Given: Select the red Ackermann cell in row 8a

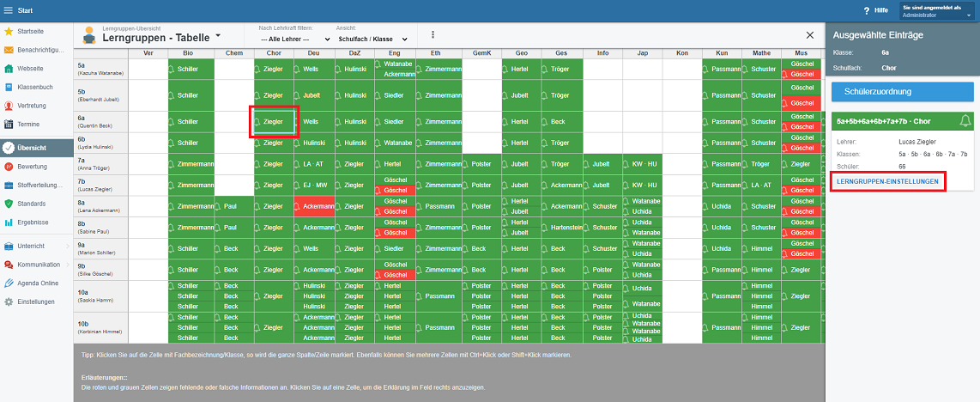Looking at the screenshot, I should click(x=318, y=205).
